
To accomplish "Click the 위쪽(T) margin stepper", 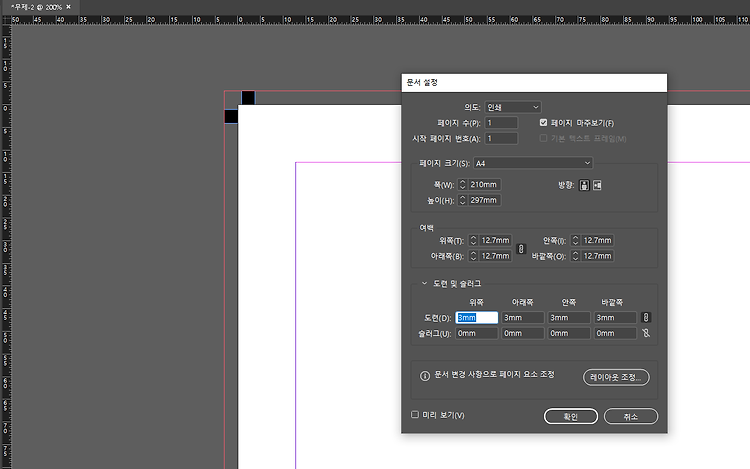I will (x=474, y=240).
